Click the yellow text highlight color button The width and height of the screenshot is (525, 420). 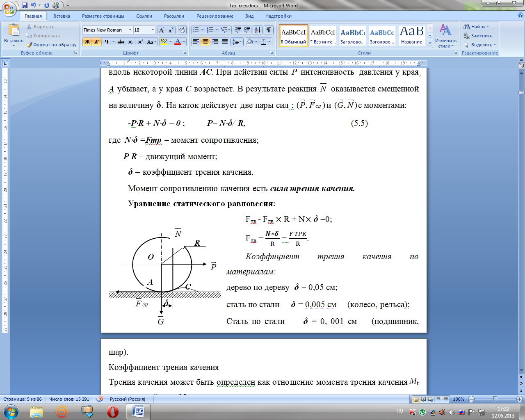[x=164, y=42]
